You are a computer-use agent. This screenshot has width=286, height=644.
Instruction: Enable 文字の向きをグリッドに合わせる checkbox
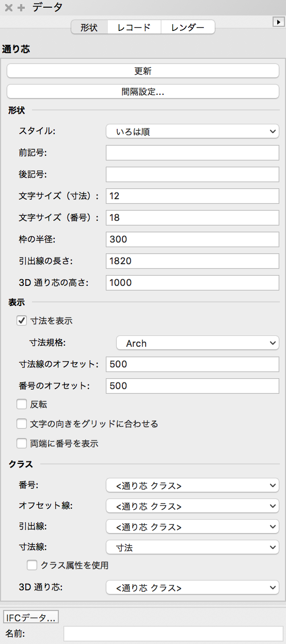coord(22,424)
